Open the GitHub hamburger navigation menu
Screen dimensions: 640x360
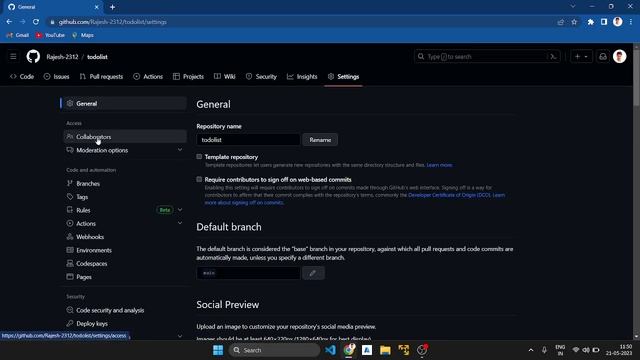click(13, 56)
